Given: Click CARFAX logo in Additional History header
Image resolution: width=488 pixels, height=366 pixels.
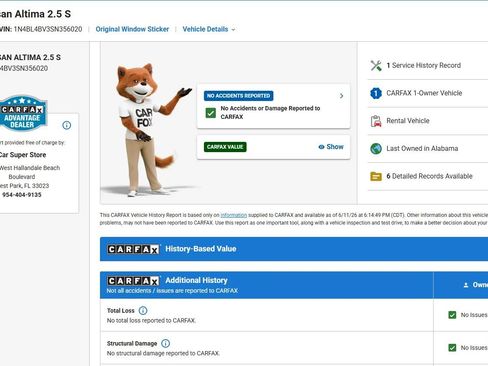Looking at the screenshot, I should [x=133, y=281].
